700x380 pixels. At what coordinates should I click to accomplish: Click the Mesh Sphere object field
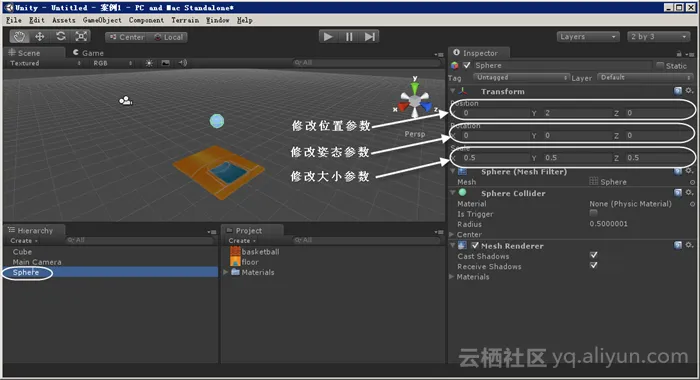[x=642, y=182]
